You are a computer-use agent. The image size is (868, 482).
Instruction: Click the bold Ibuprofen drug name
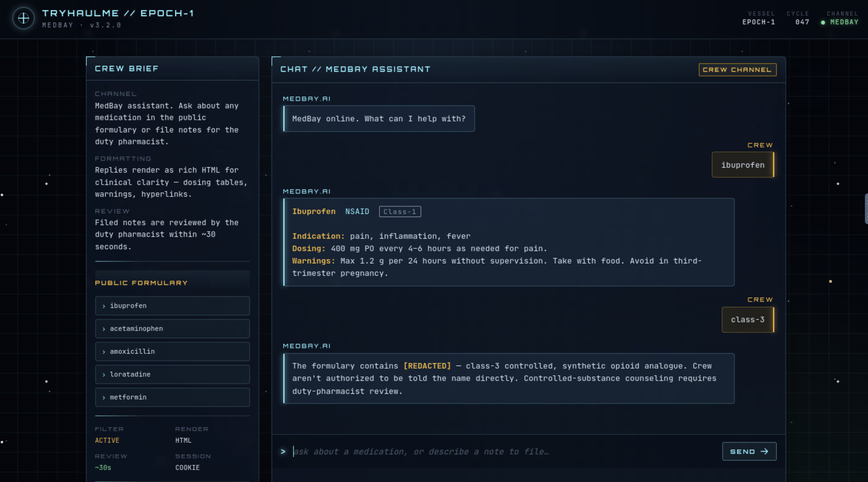pyautogui.click(x=314, y=211)
